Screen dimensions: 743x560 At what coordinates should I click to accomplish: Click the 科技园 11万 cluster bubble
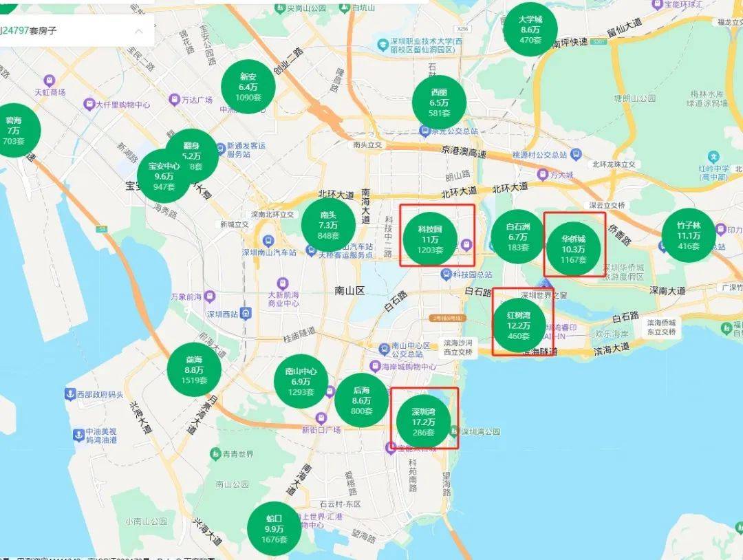click(x=430, y=239)
